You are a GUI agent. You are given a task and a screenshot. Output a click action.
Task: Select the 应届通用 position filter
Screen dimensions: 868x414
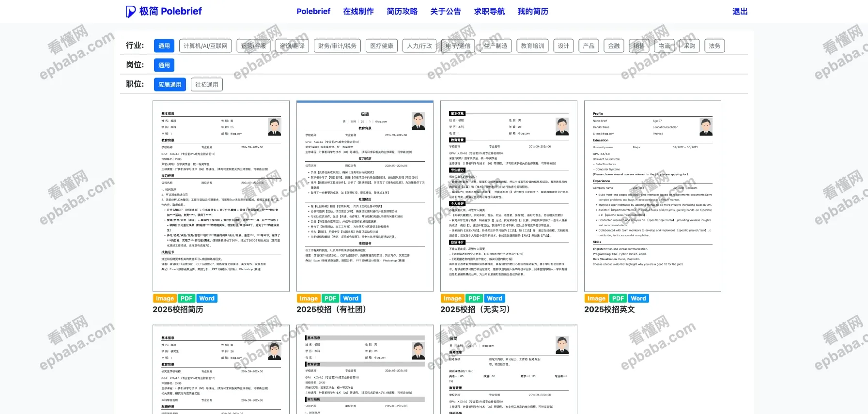(x=170, y=84)
